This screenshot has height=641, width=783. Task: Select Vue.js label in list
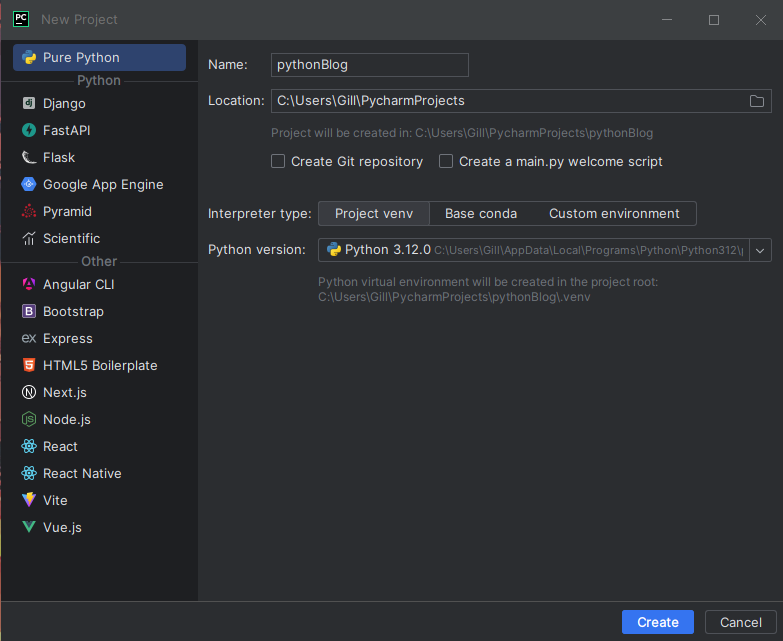pyautogui.click(x=62, y=527)
